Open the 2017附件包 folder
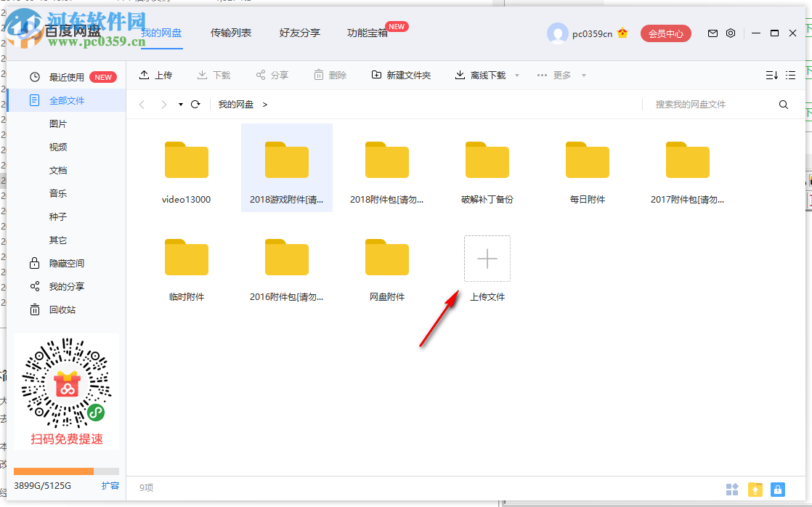The width and height of the screenshot is (812, 507). (687, 160)
